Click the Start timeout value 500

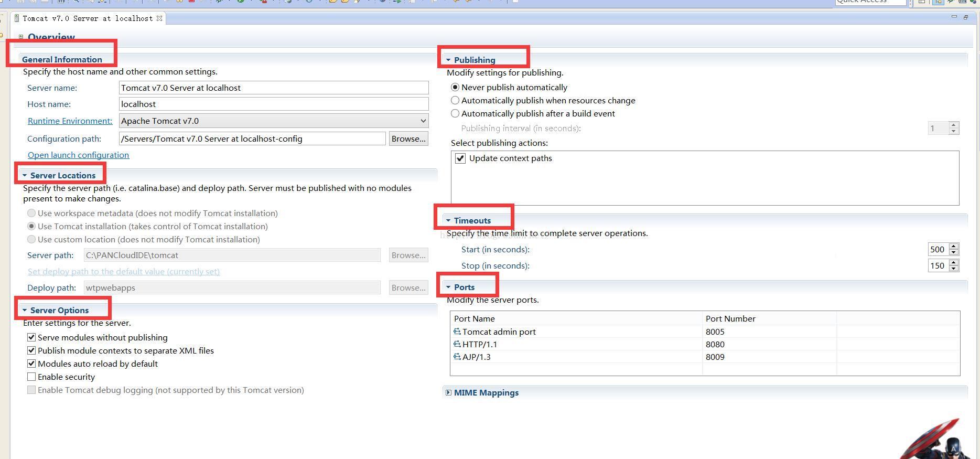[938, 249]
